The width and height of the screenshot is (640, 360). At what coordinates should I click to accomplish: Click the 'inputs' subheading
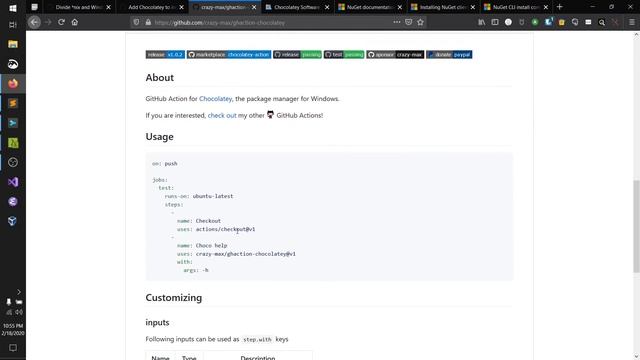(157, 322)
